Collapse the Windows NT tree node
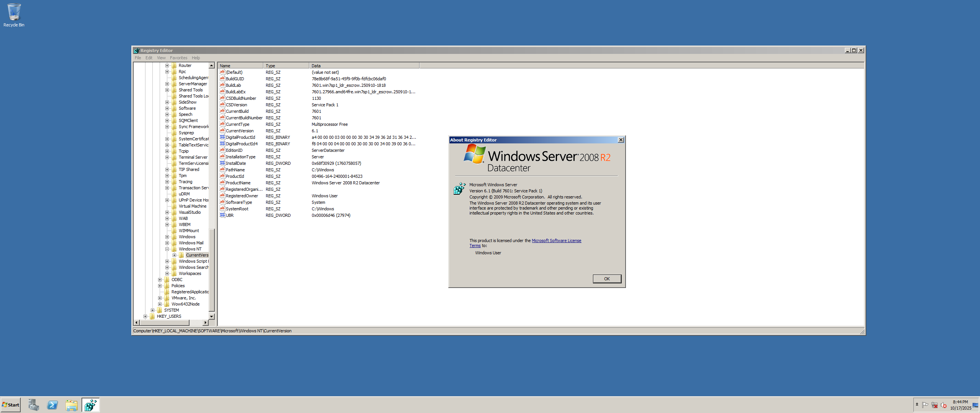 click(x=167, y=249)
